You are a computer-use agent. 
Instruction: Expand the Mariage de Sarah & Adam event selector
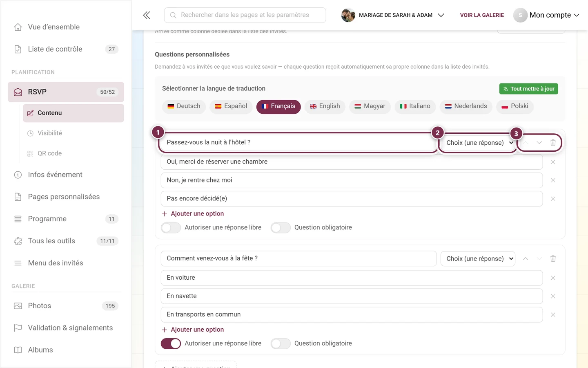click(393, 15)
